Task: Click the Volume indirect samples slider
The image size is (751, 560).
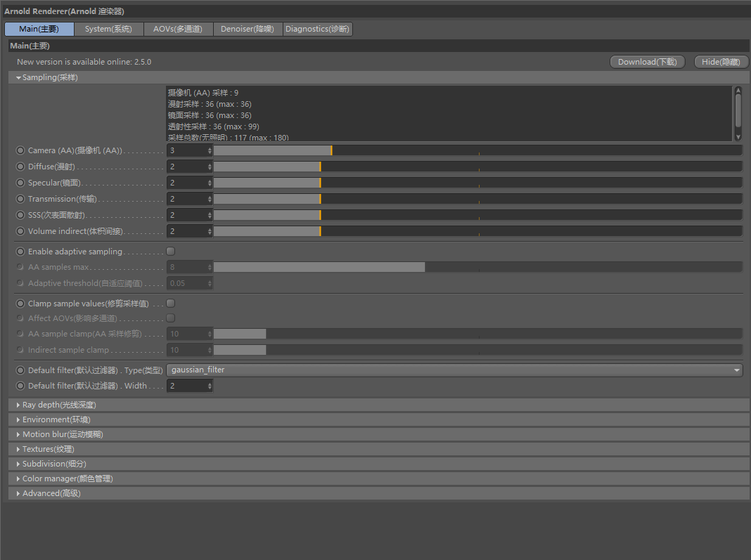Action: click(478, 231)
